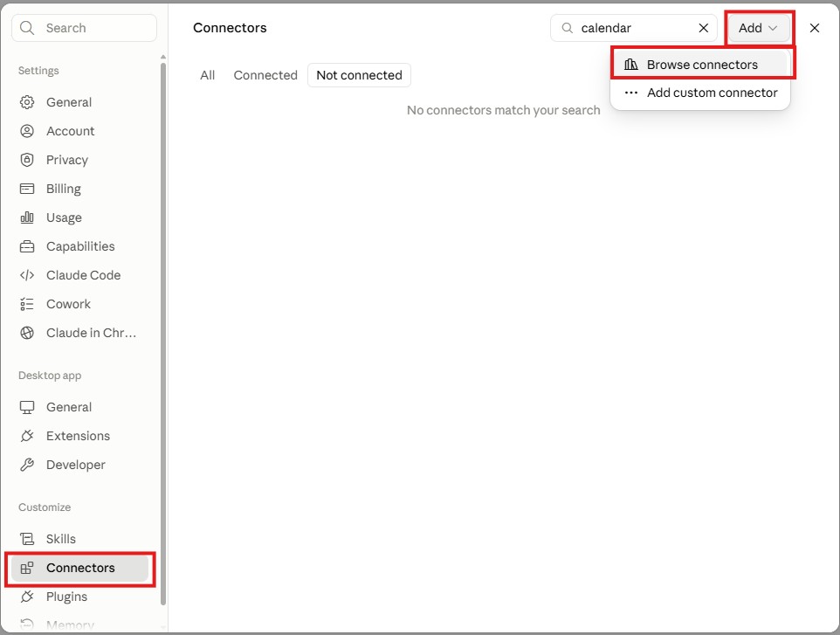Open General settings gear icon under Settings
Image resolution: width=840 pixels, height=635 pixels.
tap(27, 102)
